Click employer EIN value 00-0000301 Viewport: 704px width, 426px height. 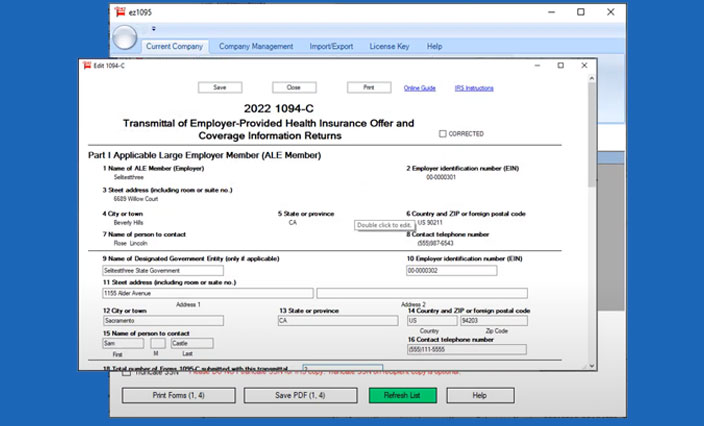[x=441, y=177]
